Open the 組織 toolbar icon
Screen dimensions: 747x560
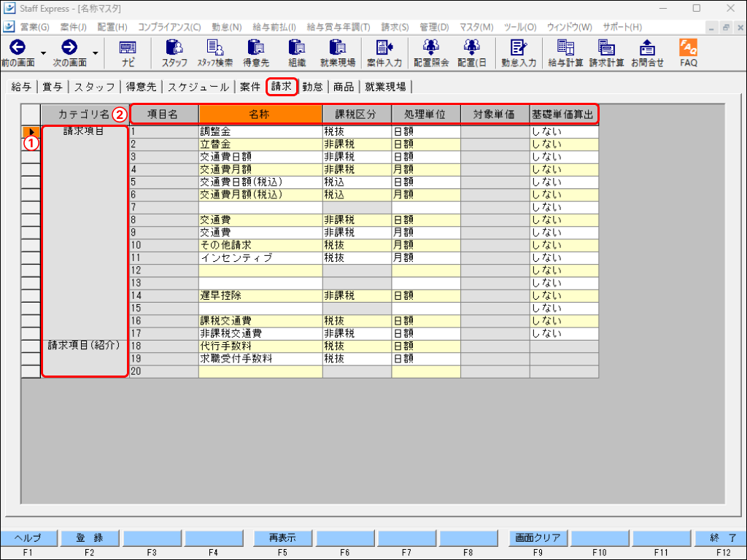tap(297, 47)
